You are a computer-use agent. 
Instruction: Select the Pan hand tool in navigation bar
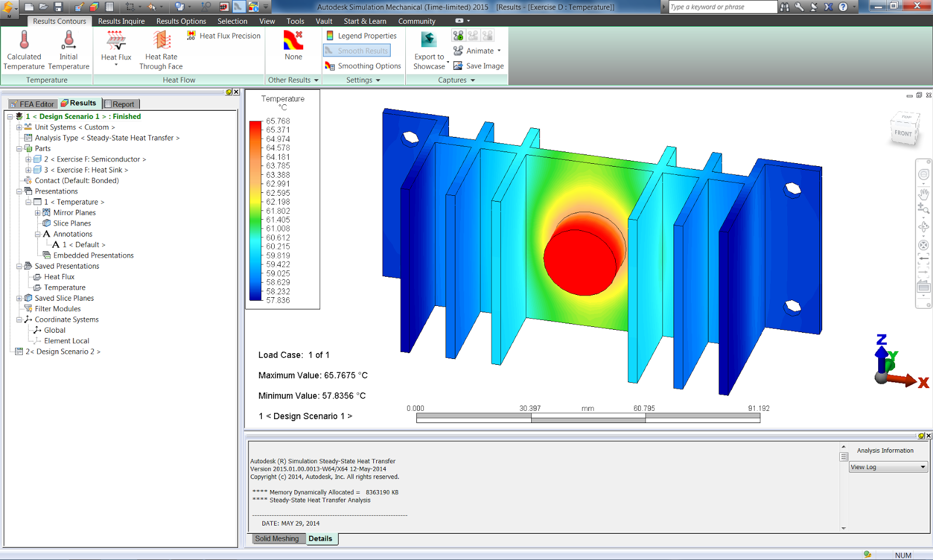pos(924,193)
